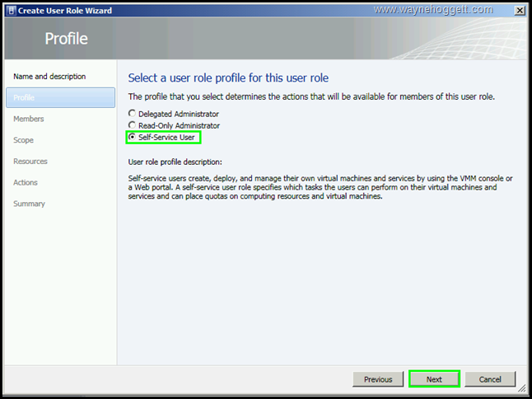Image resolution: width=532 pixels, height=399 pixels.
Task: Select the Profile step in sidebar
Action: click(x=25, y=98)
